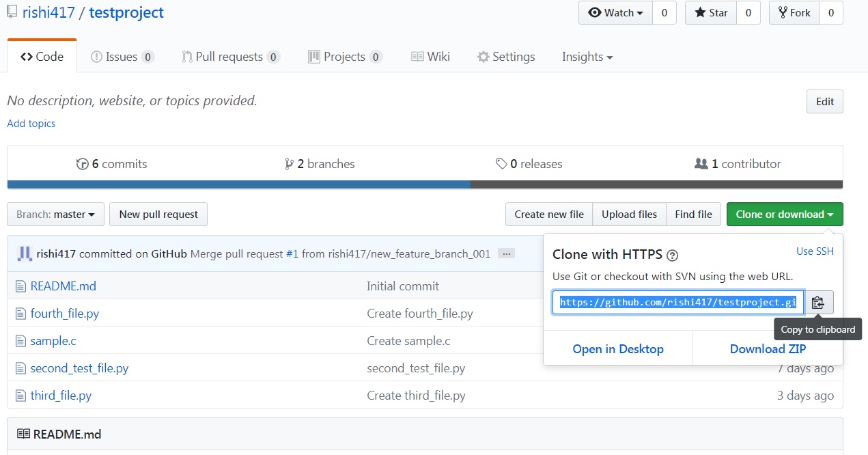This screenshot has height=455, width=868.
Task: Click the HTTPS clone URL field
Action: (x=677, y=302)
